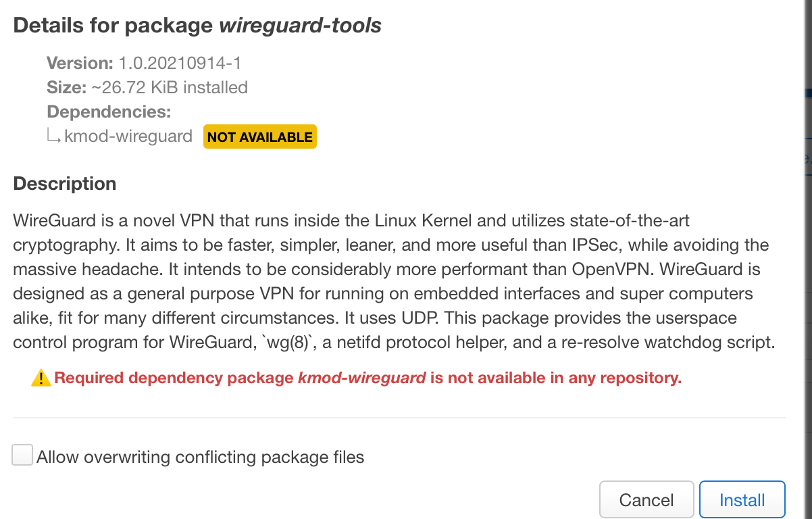Expand the Description section
Viewport: 812px width, 519px height.
coord(64,183)
